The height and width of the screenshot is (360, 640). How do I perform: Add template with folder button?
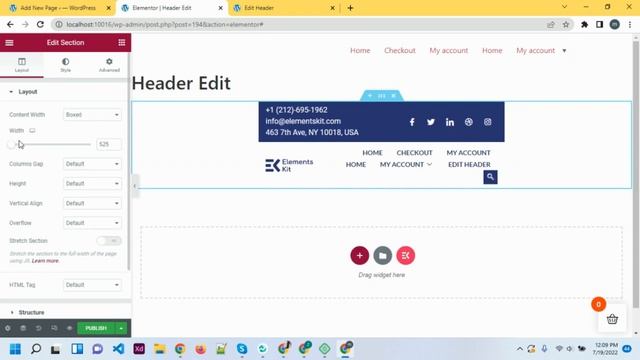click(382, 256)
